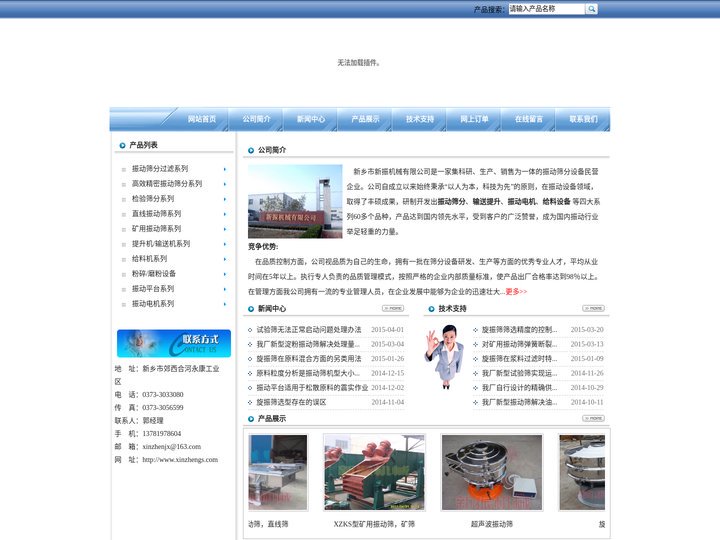Expand arrow beside 振动平台系列
This screenshot has height=540, width=720.
click(225, 289)
